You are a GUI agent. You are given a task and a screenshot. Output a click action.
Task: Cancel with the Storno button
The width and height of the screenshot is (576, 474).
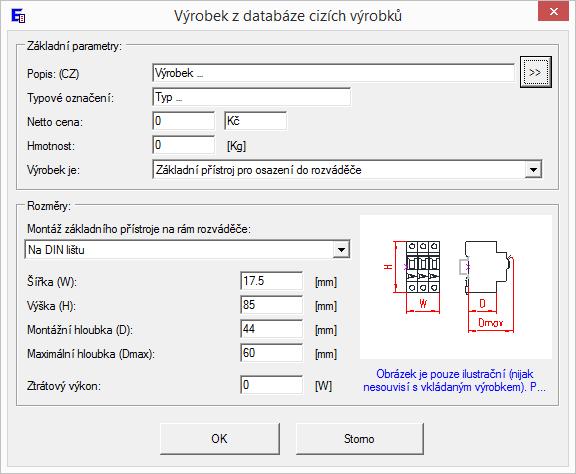point(359,439)
